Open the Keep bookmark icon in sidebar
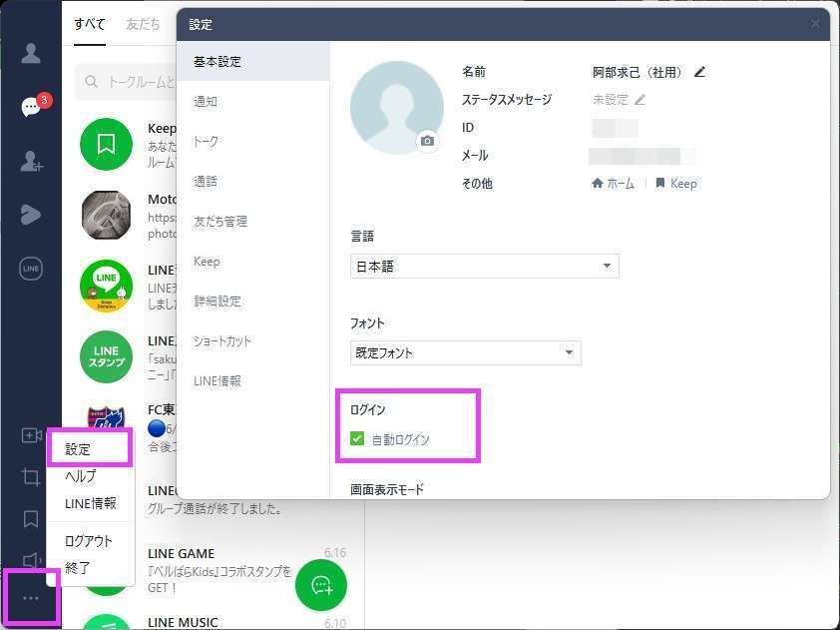This screenshot has height=630, width=840. (x=31, y=518)
